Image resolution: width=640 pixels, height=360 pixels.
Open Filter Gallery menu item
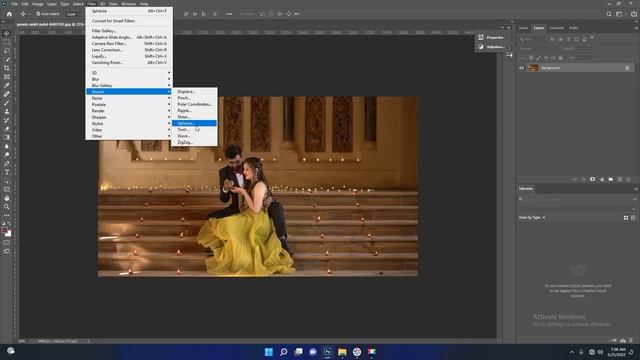click(x=129, y=31)
